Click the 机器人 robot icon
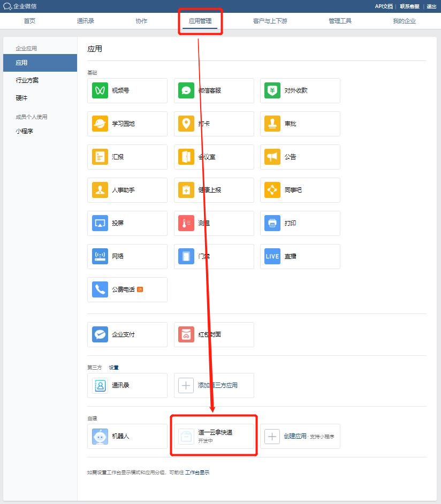The height and width of the screenshot is (504, 441). pos(100,436)
